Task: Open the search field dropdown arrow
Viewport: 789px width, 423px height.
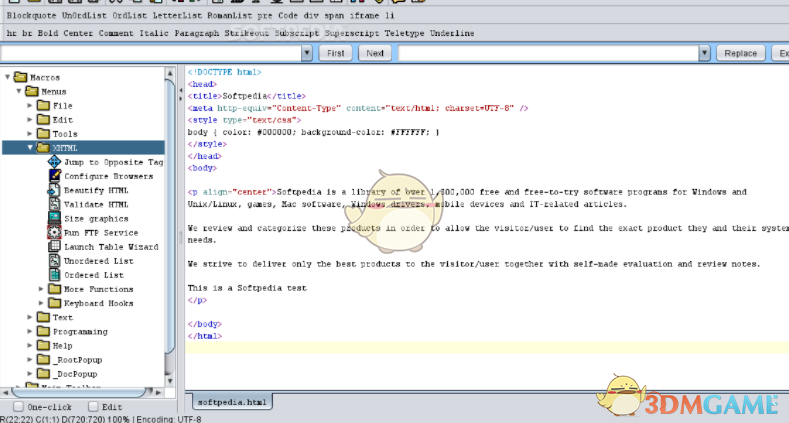Action: click(x=308, y=53)
